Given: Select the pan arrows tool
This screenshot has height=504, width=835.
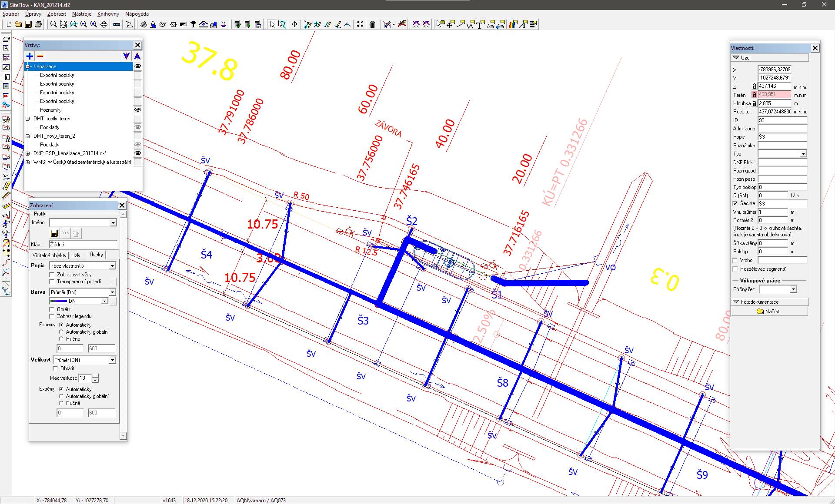Looking at the screenshot, I should 104,24.
